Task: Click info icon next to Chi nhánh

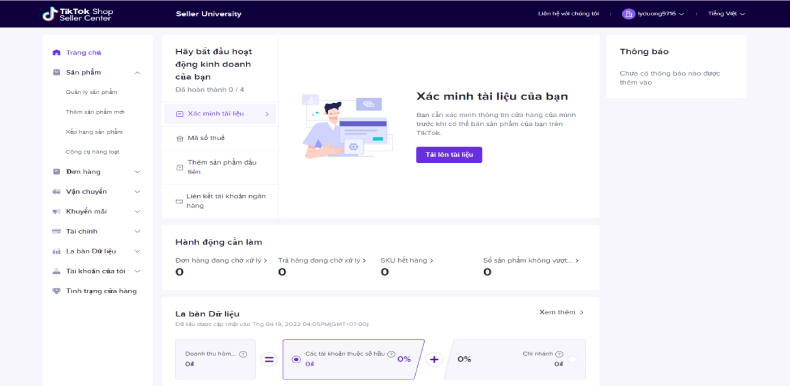Action: pyautogui.click(x=559, y=354)
